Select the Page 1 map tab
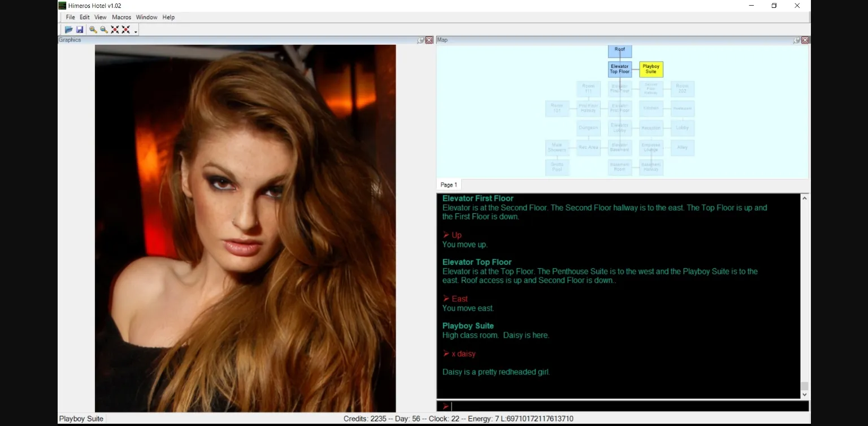Viewport: 868px width, 426px height. pyautogui.click(x=449, y=185)
